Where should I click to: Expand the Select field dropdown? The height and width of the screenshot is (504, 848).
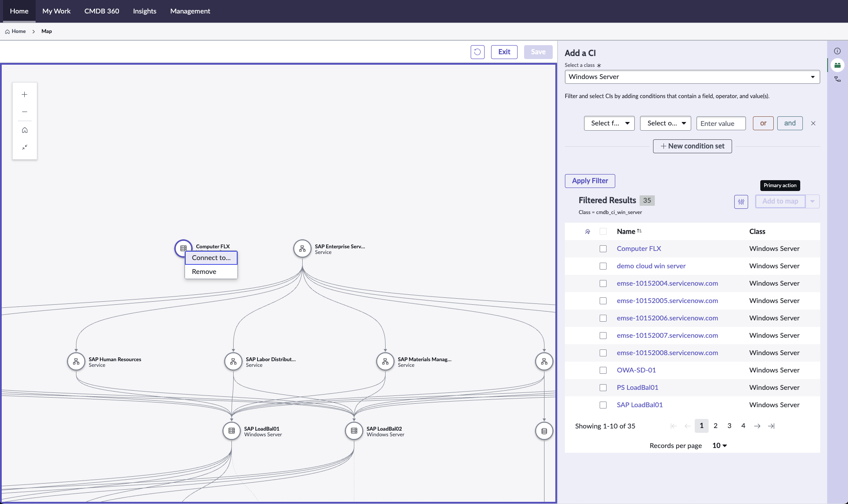pos(609,123)
